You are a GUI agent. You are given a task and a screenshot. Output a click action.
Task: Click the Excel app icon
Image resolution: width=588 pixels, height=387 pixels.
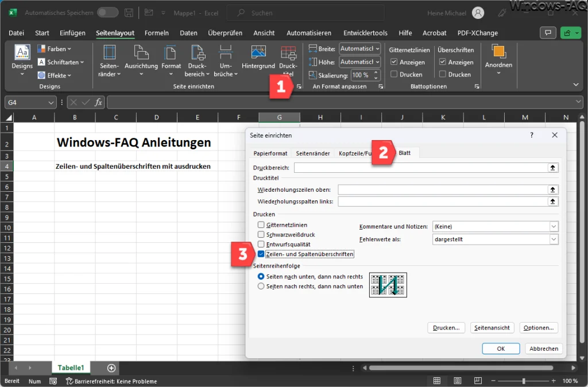pos(13,13)
